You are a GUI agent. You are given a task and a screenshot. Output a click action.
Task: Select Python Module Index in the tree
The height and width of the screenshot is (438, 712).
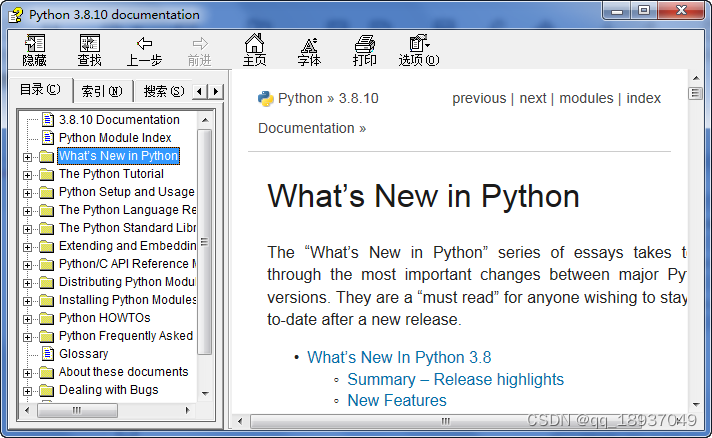tap(115, 138)
